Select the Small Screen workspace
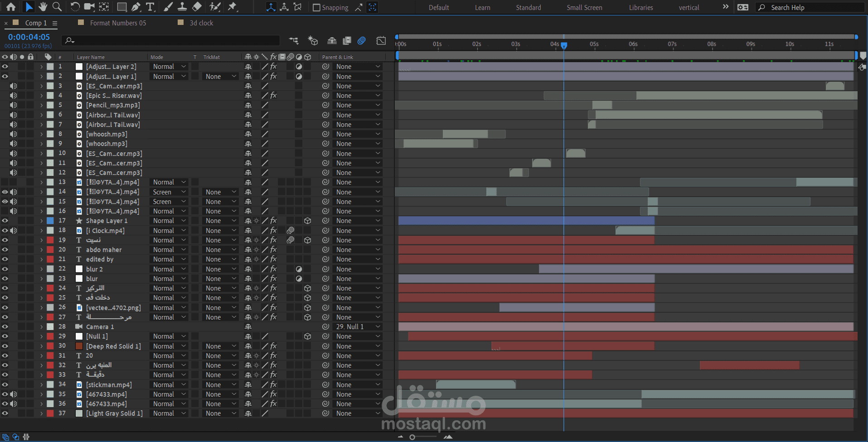This screenshot has height=442, width=868. [584, 8]
